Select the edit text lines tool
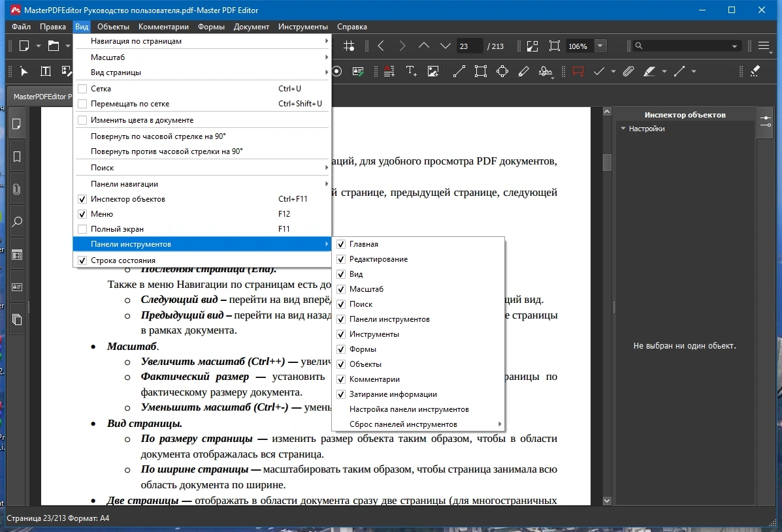The height and width of the screenshot is (532, 782). click(389, 71)
